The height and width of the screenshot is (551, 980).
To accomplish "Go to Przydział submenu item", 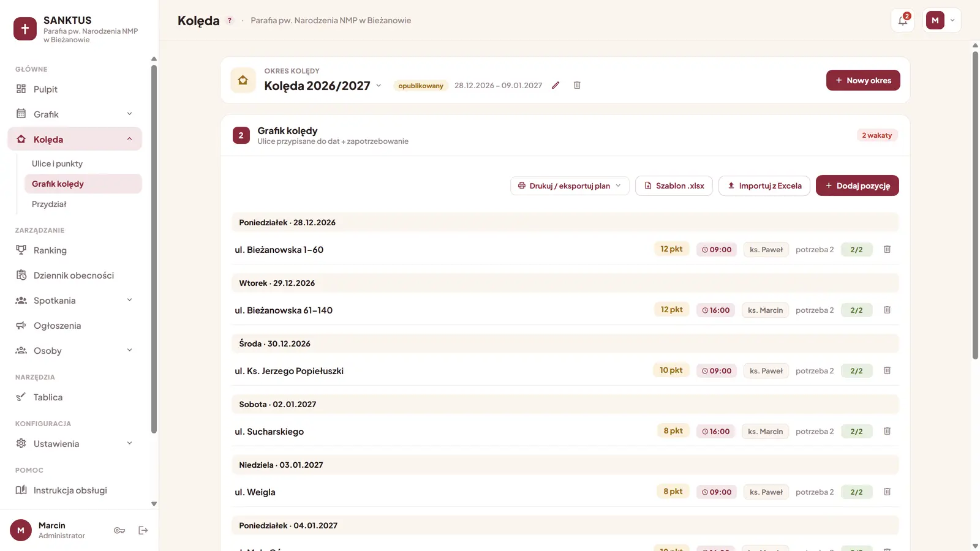I will click(x=83, y=204).
